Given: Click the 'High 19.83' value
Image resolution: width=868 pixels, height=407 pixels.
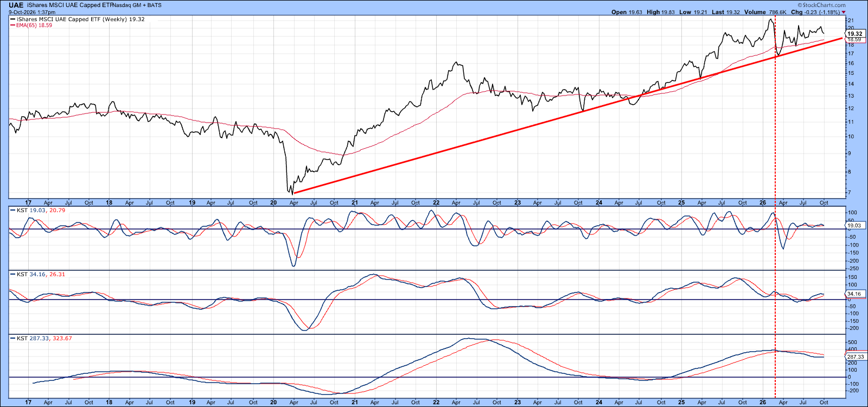Looking at the screenshot, I should 660,12.
